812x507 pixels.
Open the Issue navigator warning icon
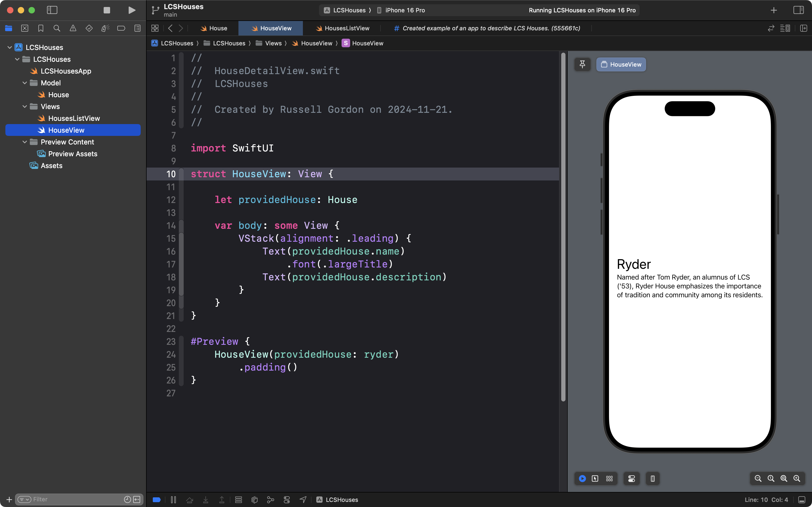[73, 28]
